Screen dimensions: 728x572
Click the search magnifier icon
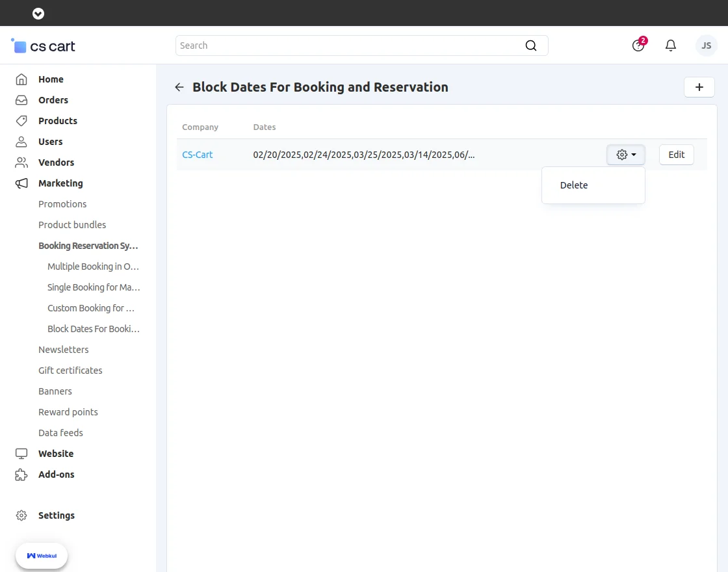pos(531,45)
